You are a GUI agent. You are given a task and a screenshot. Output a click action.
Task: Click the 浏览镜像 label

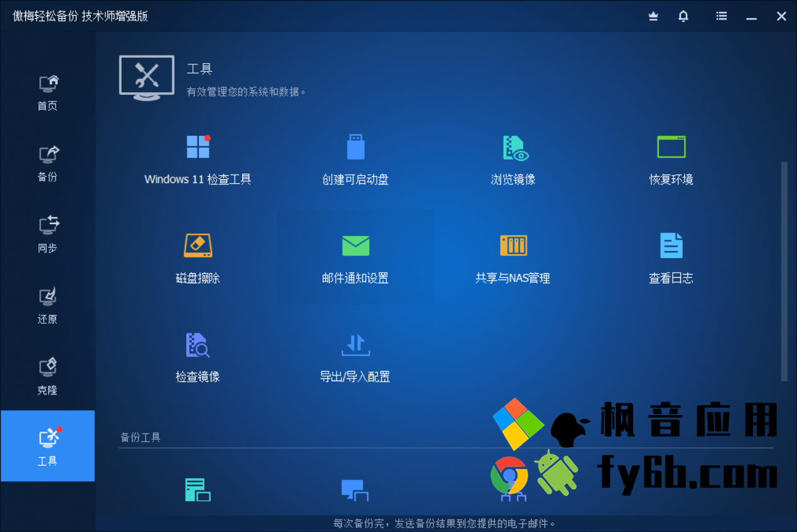(x=513, y=180)
